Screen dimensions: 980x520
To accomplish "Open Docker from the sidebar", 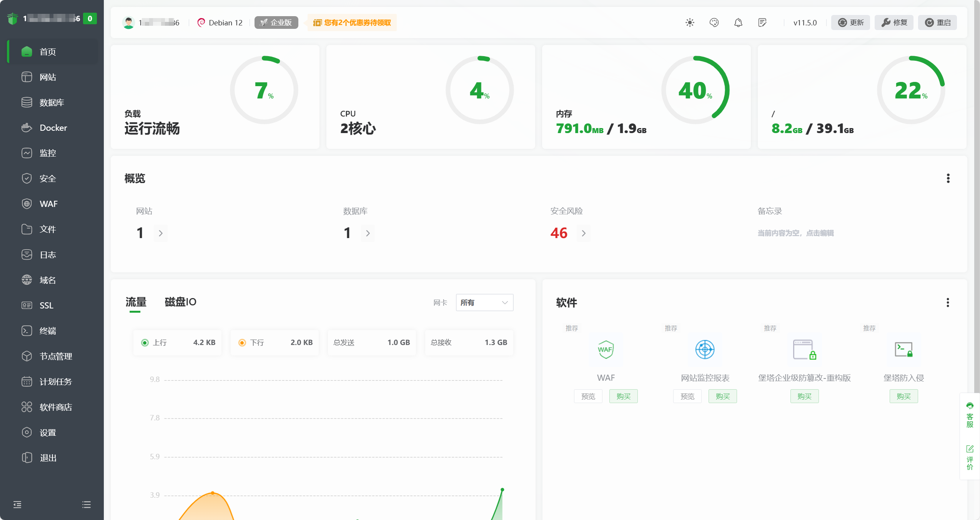I will tap(53, 128).
